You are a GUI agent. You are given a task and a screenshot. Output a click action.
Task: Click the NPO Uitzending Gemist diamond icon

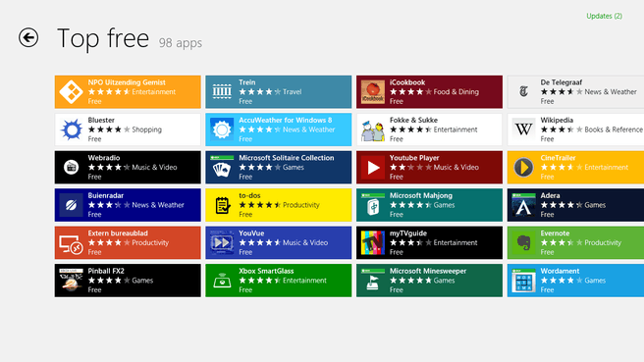[x=71, y=91]
